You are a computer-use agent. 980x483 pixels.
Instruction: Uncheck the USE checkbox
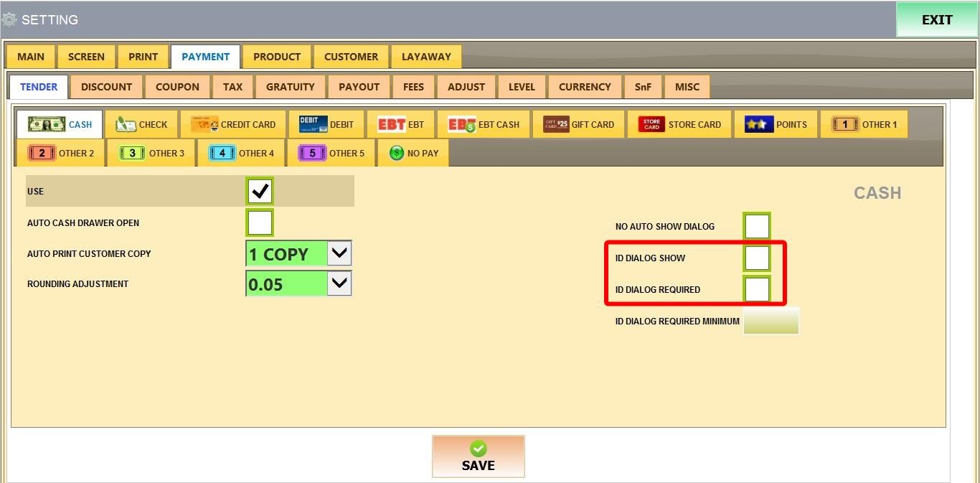(x=259, y=192)
